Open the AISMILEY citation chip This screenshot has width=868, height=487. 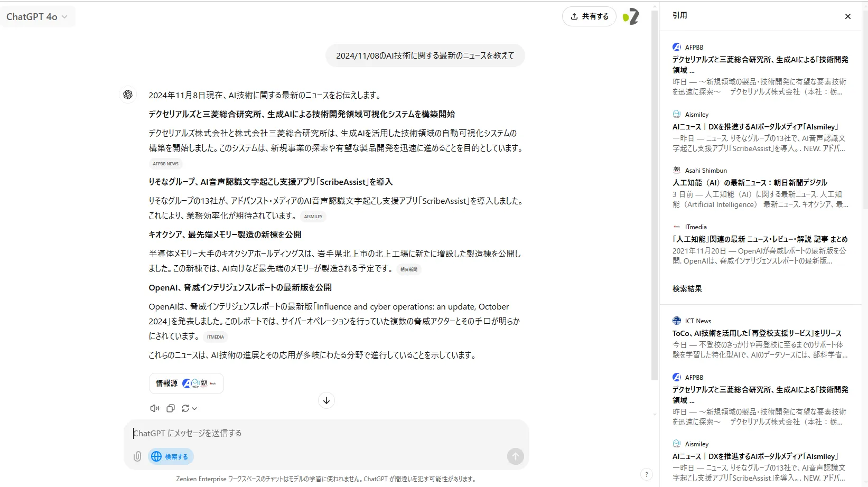coord(313,217)
